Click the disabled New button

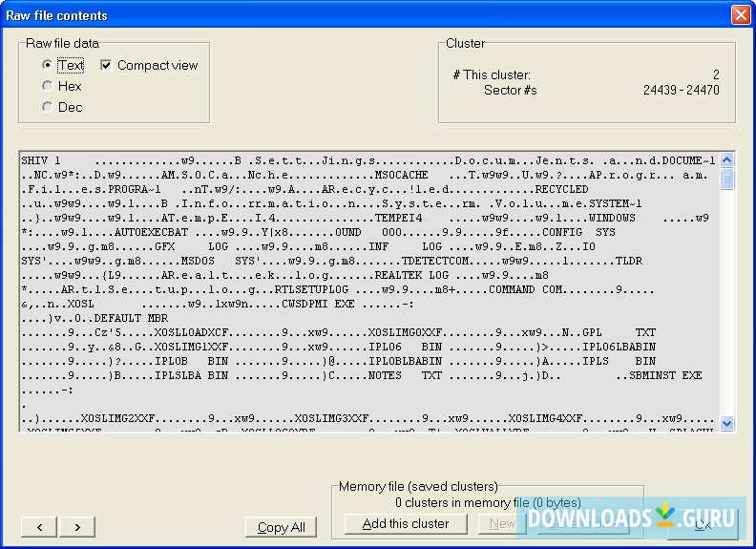[501, 523]
